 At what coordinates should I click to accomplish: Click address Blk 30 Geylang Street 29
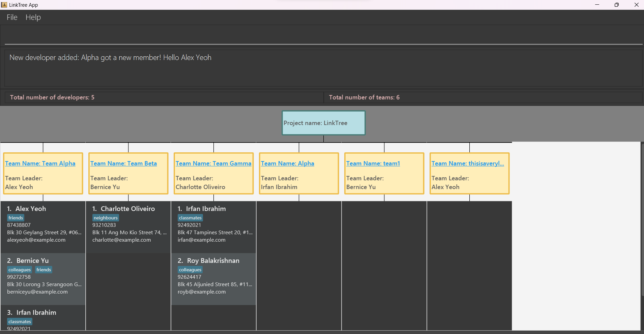click(x=44, y=233)
